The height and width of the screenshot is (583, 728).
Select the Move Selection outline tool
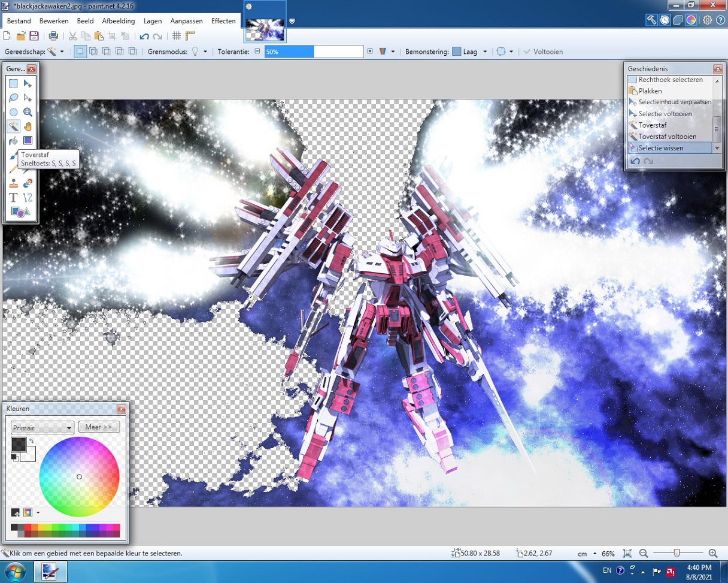click(x=28, y=98)
